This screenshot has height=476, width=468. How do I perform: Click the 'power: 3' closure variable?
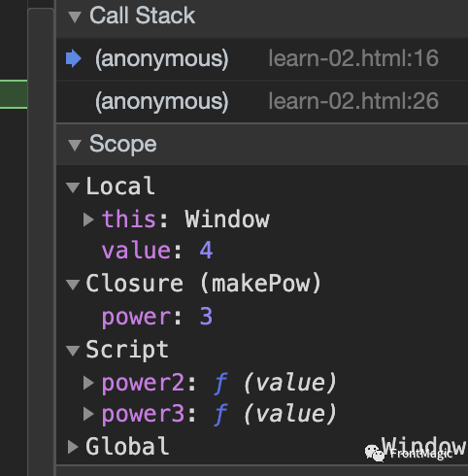[157, 317]
